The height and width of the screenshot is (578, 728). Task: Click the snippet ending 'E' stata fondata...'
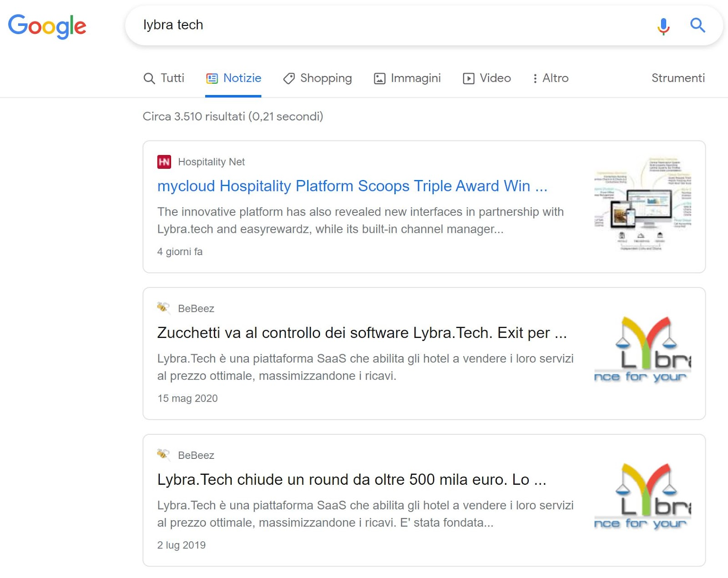(x=365, y=514)
